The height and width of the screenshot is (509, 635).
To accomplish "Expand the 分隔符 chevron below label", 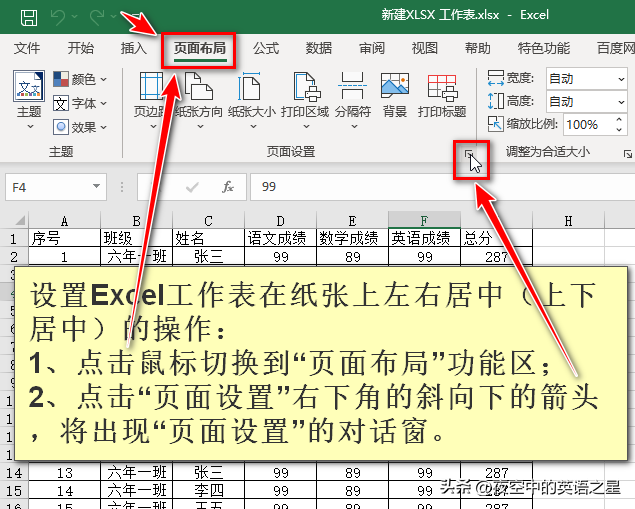I will click(x=354, y=127).
